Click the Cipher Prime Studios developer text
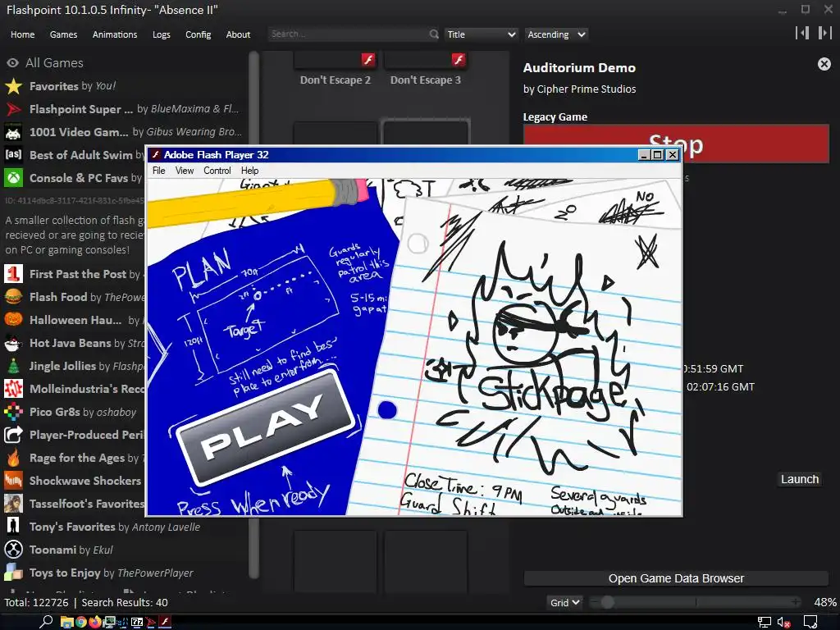 point(587,89)
